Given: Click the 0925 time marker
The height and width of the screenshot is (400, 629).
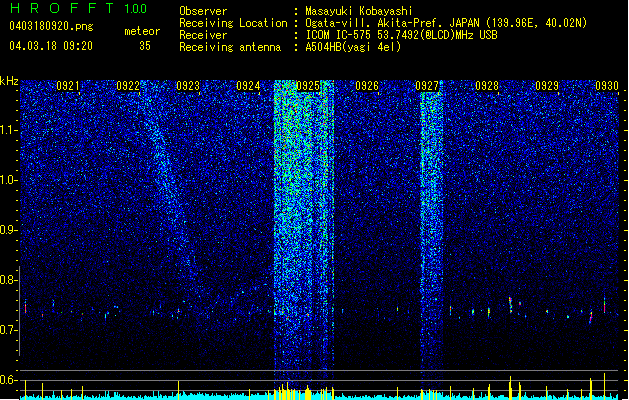Looking at the screenshot, I should point(308,86).
